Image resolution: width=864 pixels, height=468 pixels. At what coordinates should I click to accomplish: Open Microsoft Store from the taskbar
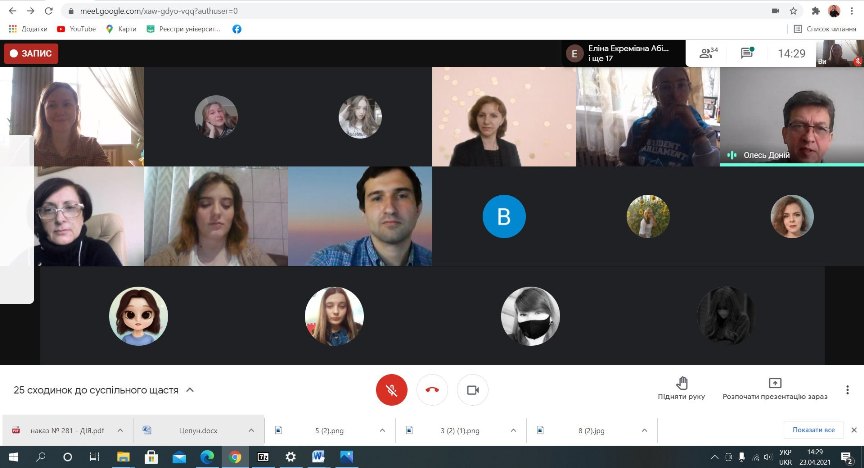coord(151,457)
